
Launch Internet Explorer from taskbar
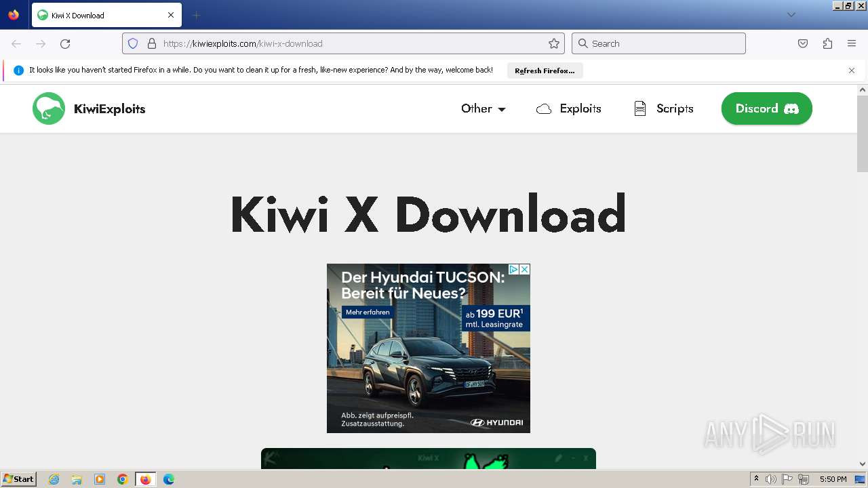point(54,479)
